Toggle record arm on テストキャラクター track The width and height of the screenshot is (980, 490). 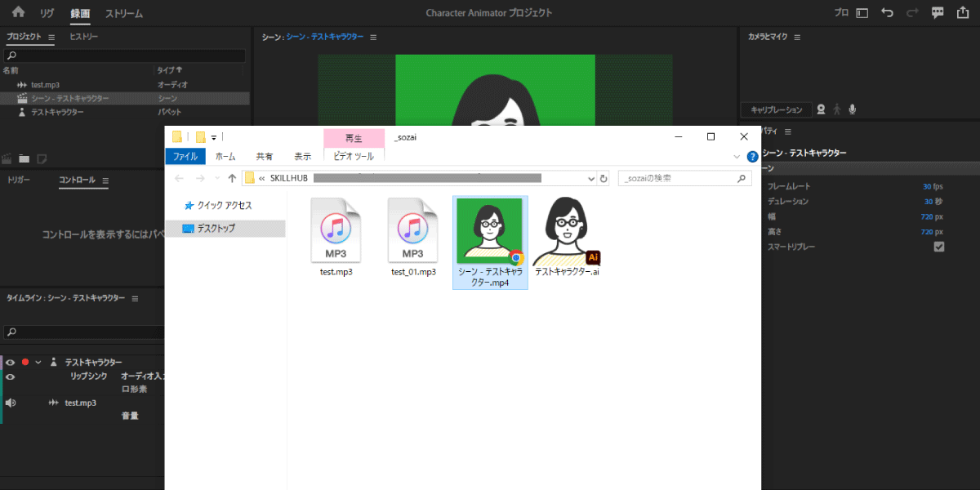pyautogui.click(x=25, y=362)
